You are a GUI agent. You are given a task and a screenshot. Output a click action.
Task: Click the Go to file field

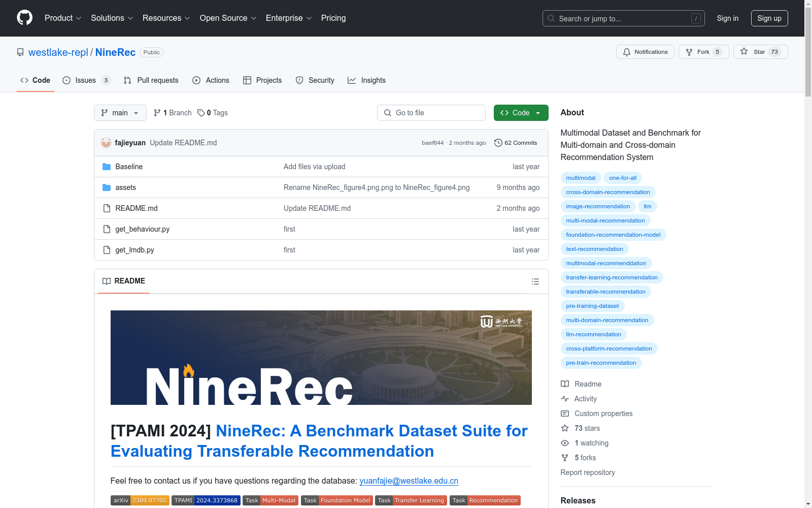[x=431, y=113]
